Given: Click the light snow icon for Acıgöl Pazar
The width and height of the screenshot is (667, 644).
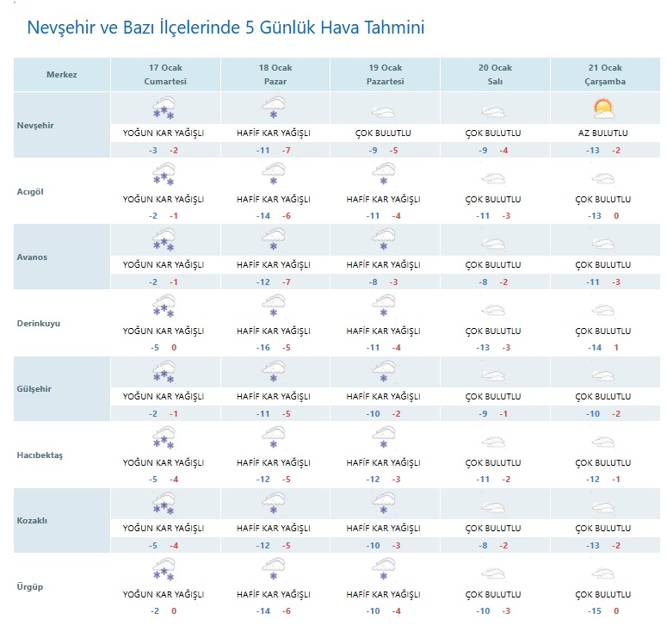Looking at the screenshot, I should click(274, 176).
